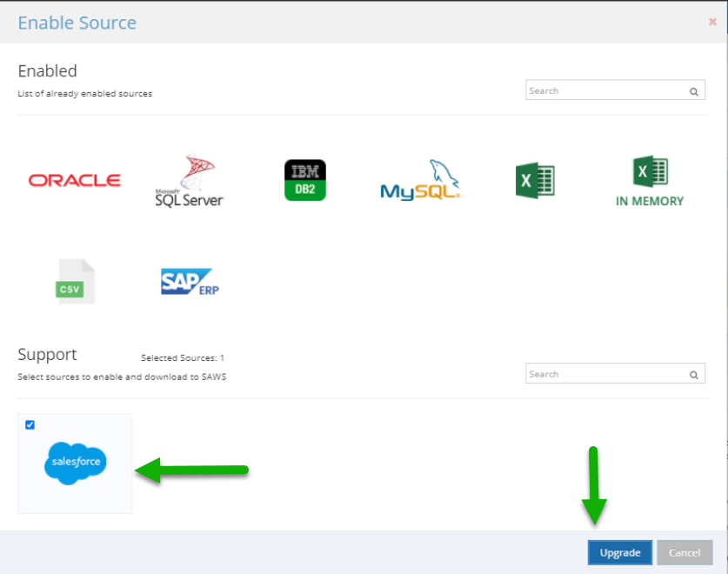Uncheck the Salesforce source checkbox
The width and height of the screenshot is (728, 574).
click(30, 425)
